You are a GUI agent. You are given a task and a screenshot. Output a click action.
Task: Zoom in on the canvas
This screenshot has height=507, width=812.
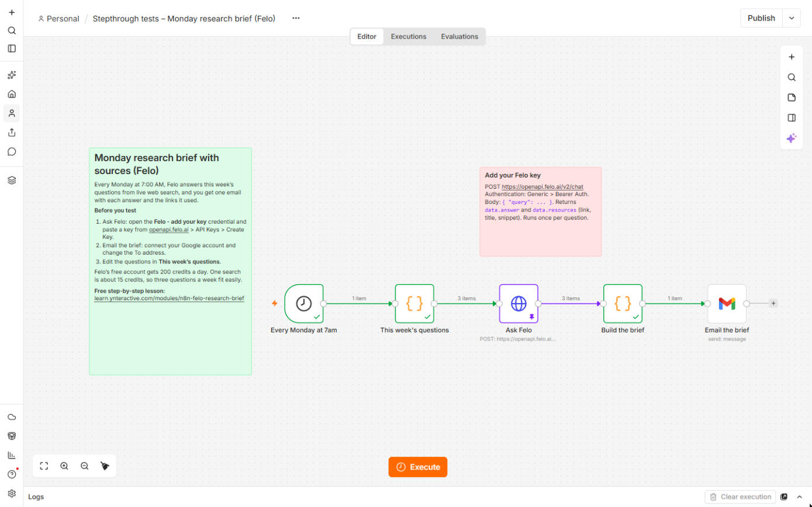click(64, 466)
